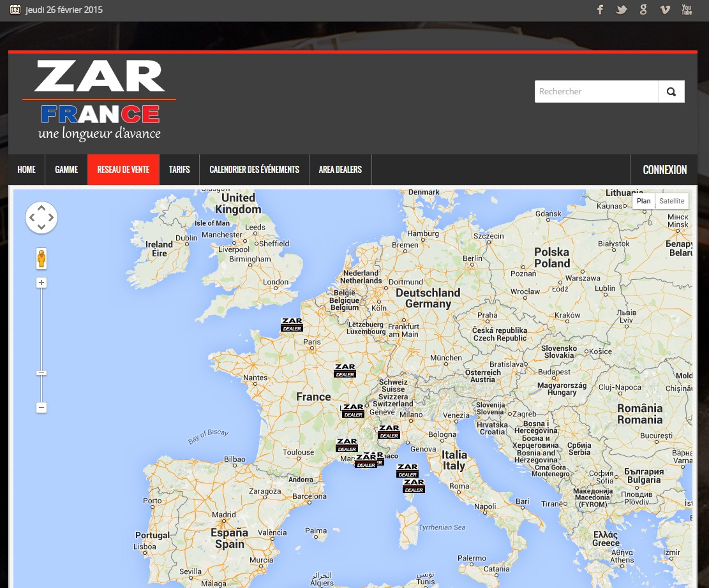Click the 'Polska Poland' label on map
The height and width of the screenshot is (588, 709).
click(x=552, y=258)
